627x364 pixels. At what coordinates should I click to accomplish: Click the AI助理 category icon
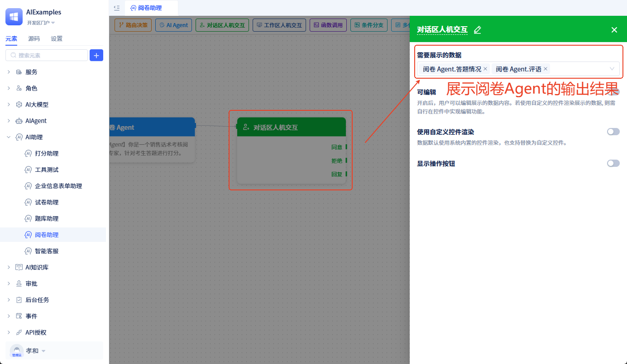pos(19,137)
